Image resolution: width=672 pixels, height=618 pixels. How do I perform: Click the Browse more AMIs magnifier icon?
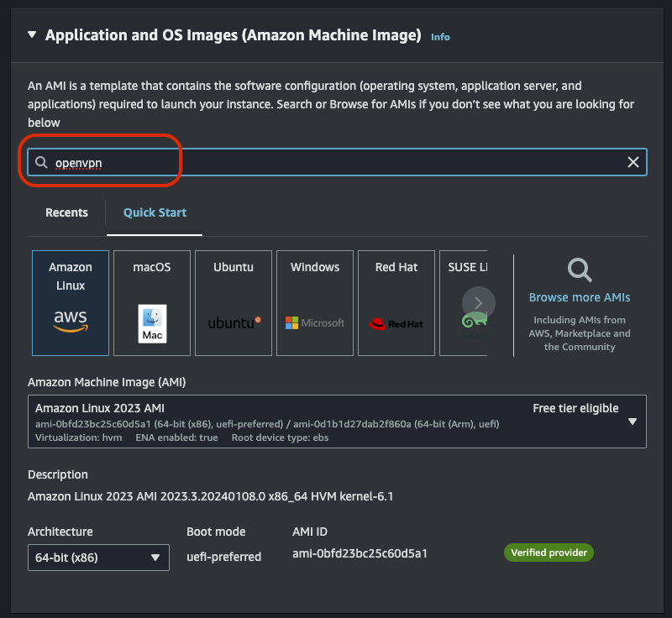pyautogui.click(x=580, y=270)
